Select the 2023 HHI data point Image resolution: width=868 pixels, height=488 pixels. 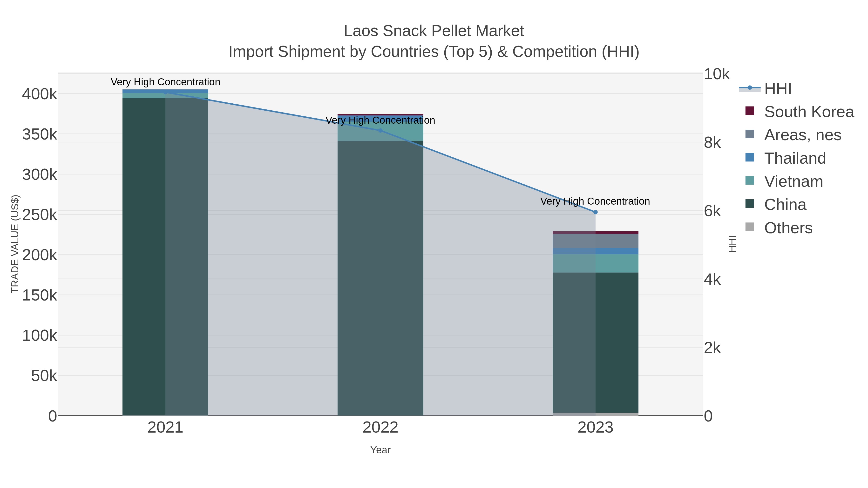(x=595, y=212)
